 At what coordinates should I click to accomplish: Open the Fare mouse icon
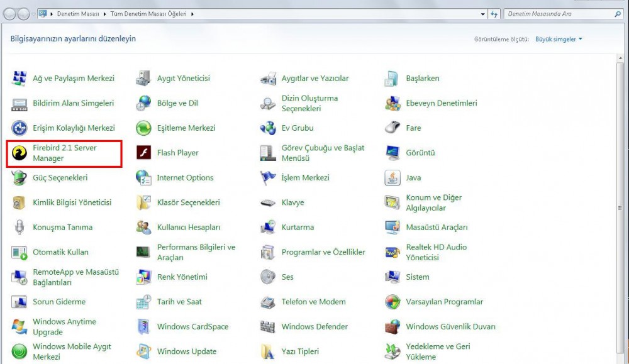point(392,128)
